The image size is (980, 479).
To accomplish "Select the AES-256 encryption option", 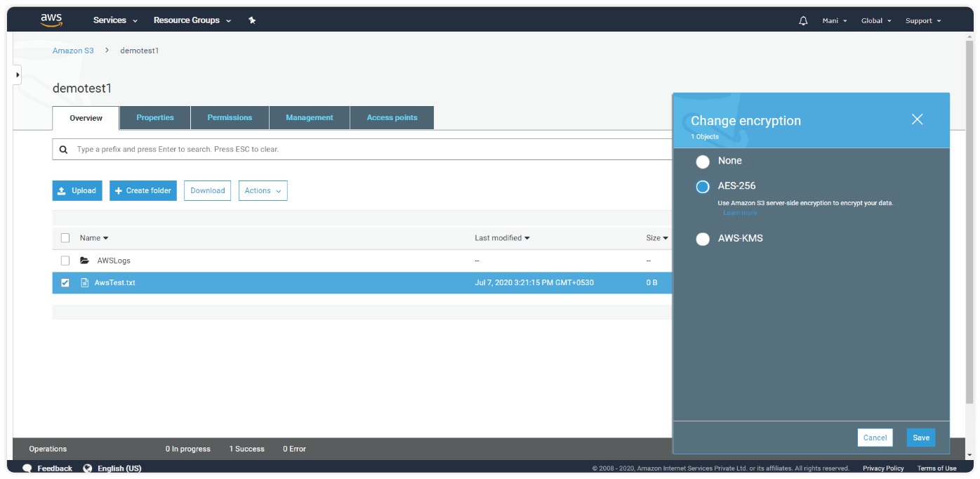I will 703,187.
